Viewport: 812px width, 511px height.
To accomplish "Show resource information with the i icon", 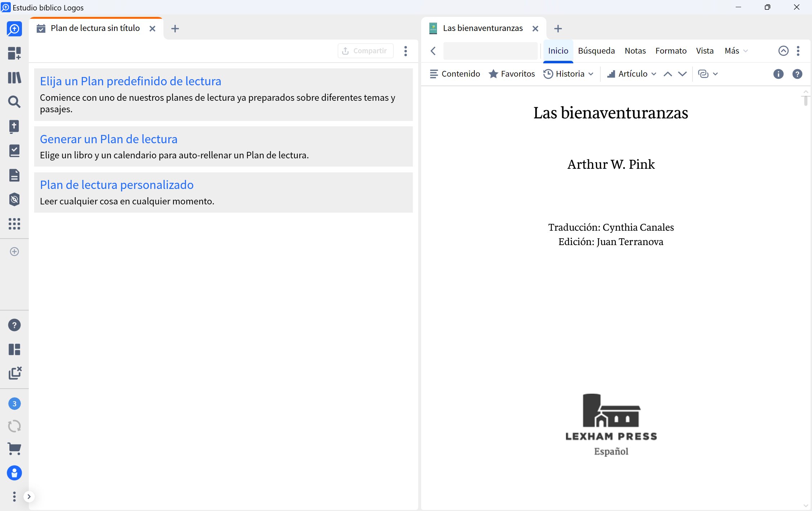I will point(778,74).
